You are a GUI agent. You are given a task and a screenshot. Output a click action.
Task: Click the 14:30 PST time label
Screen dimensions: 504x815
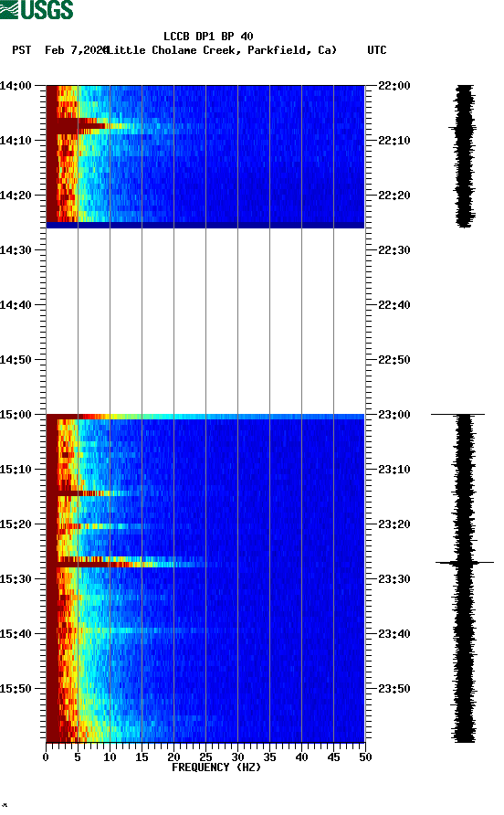tap(16, 250)
